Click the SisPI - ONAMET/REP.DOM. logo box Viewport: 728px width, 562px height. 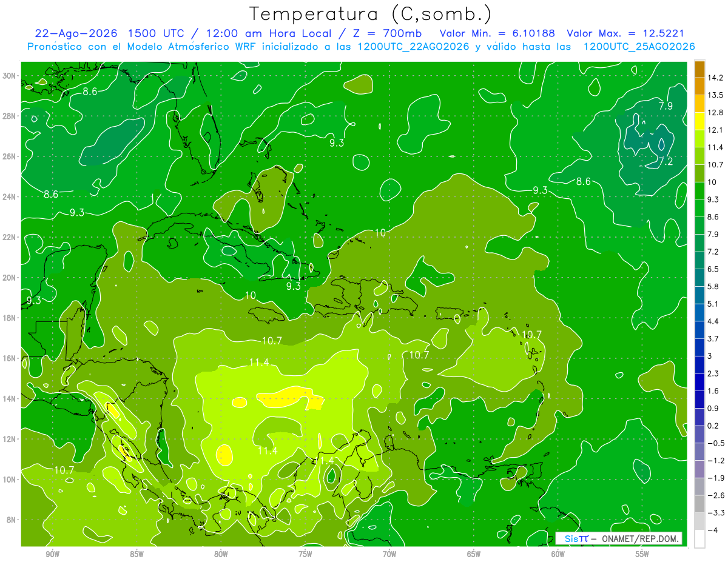tap(618, 538)
